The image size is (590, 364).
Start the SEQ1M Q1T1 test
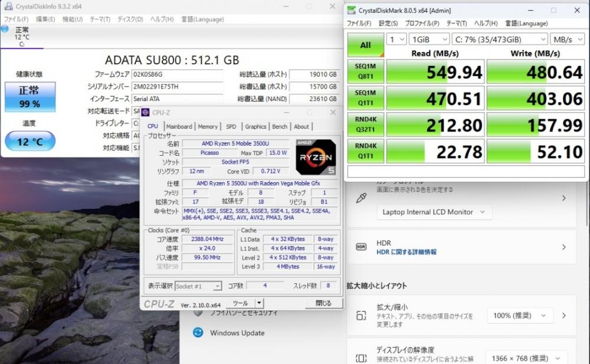(x=365, y=98)
